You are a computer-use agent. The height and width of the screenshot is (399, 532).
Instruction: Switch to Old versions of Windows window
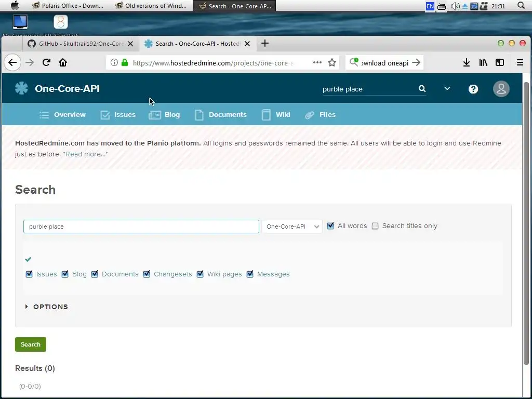[x=151, y=6]
